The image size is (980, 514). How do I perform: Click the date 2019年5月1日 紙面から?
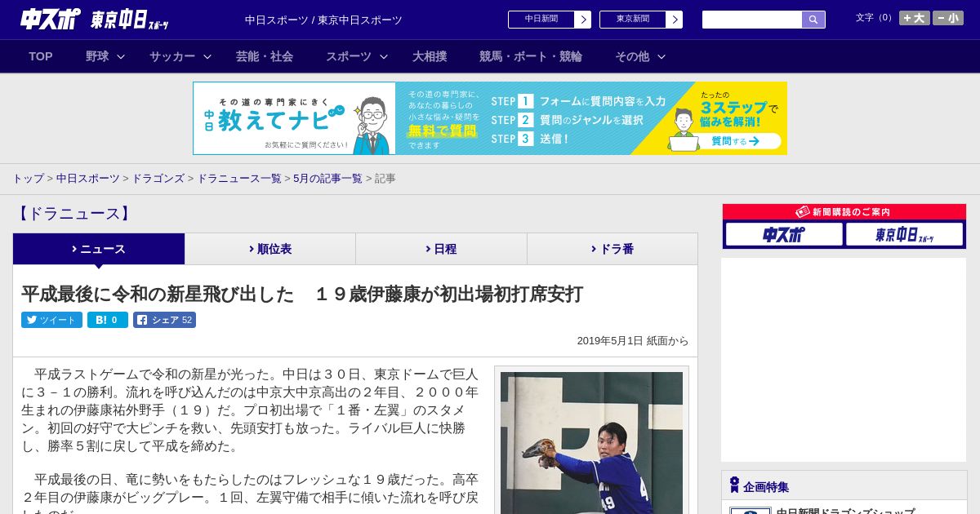633,341
